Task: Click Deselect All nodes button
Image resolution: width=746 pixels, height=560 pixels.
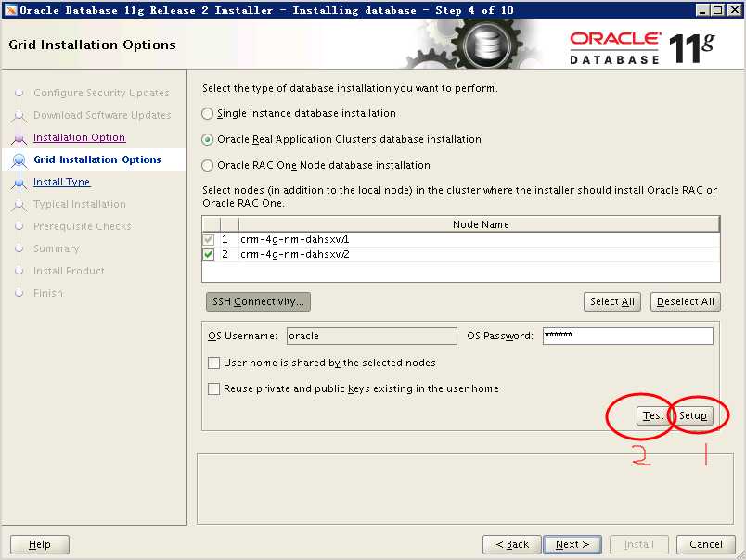Action: coord(686,302)
